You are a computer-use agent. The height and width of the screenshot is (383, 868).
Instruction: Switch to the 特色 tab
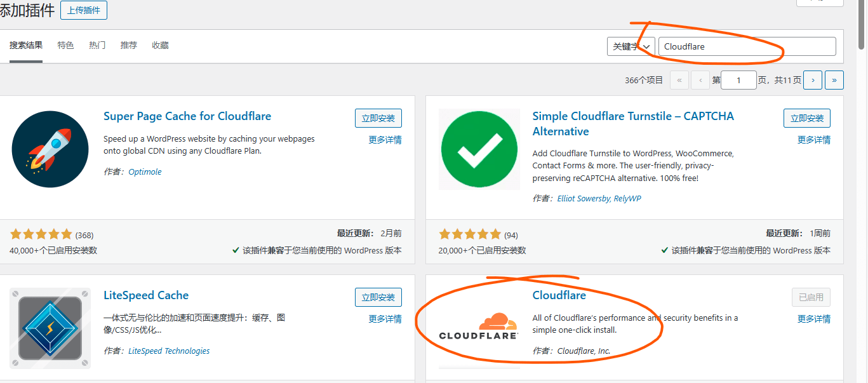click(65, 45)
